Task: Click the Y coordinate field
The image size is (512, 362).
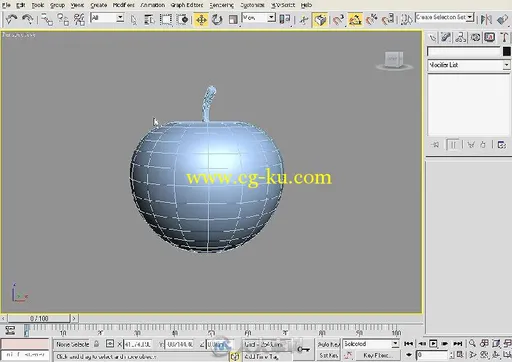Action: (x=179, y=344)
